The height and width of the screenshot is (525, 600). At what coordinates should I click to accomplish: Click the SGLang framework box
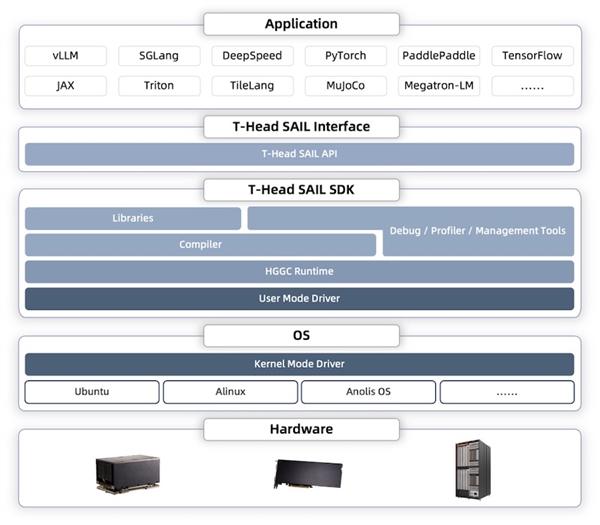tap(159, 56)
